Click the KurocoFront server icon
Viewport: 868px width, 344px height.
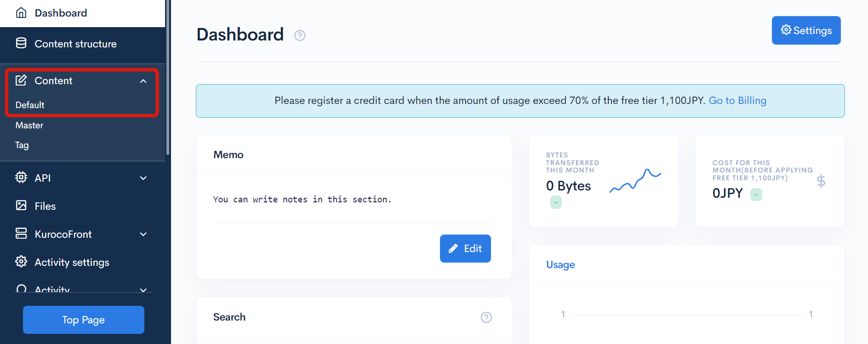(x=21, y=234)
